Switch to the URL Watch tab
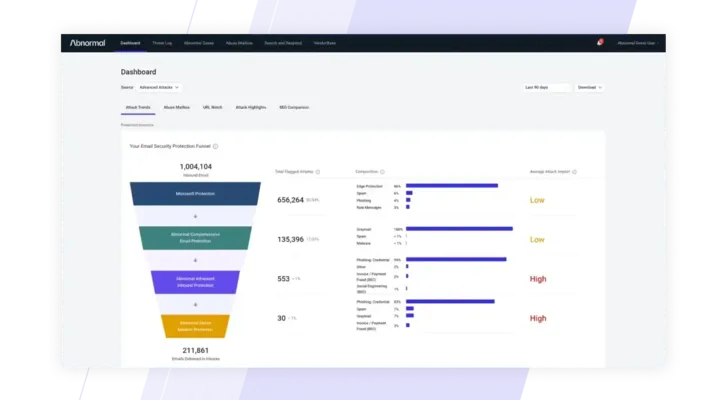The height and width of the screenshot is (400, 720). [x=213, y=107]
